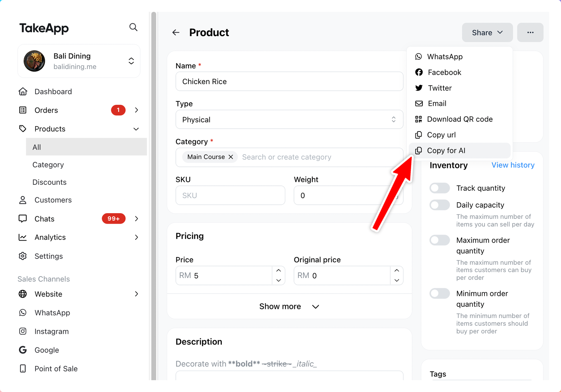Image resolution: width=561 pixels, height=392 pixels.
Task: Click the SKU input field
Action: 230,195
